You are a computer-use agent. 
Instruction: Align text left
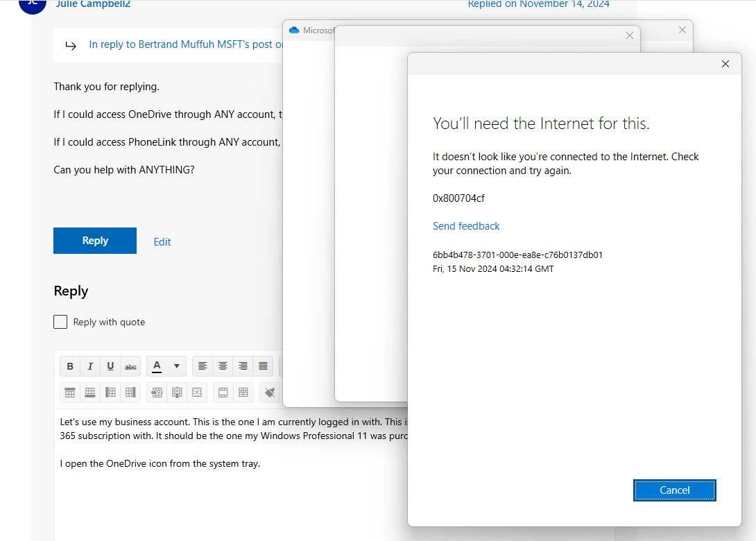pos(203,366)
